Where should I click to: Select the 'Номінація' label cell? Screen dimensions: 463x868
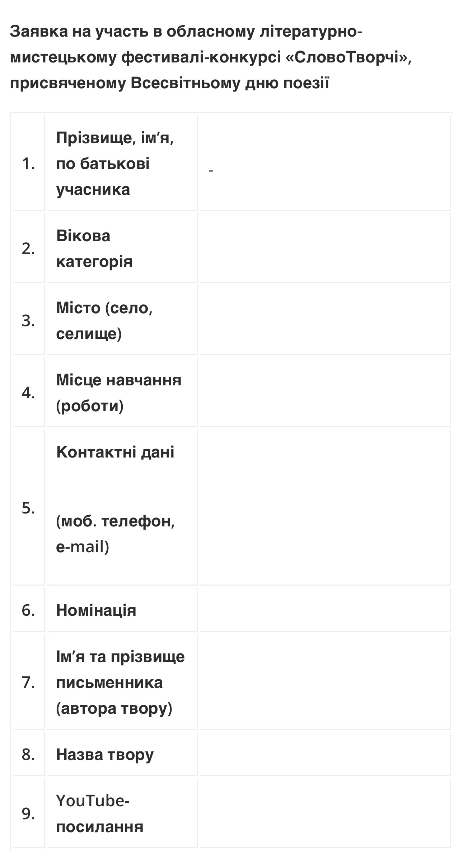[96, 610]
